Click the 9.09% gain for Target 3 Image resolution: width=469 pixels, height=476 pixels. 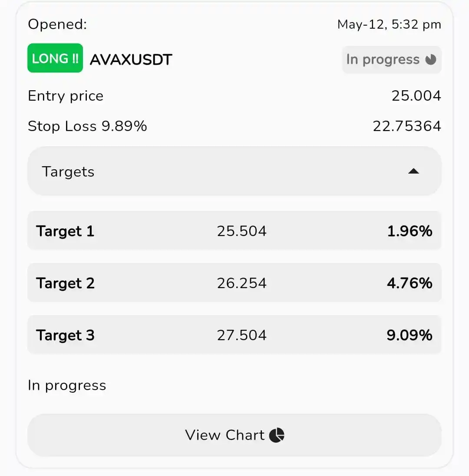click(x=410, y=335)
